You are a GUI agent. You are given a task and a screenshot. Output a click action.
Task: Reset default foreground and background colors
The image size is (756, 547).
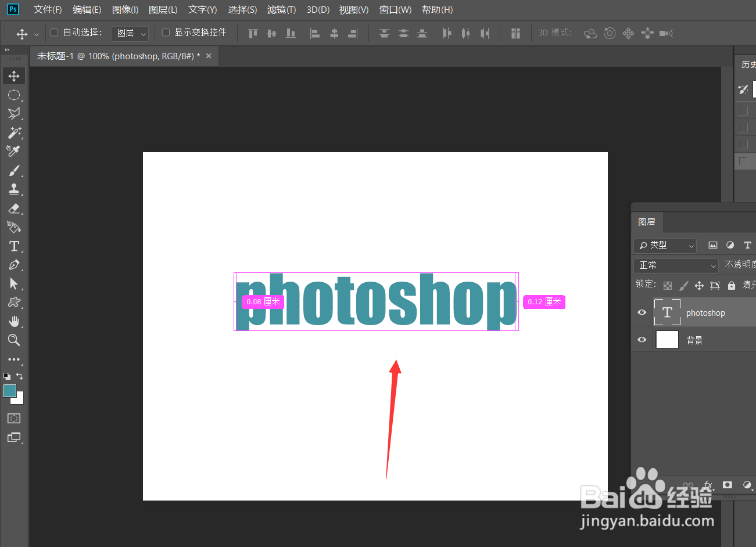click(x=6, y=376)
